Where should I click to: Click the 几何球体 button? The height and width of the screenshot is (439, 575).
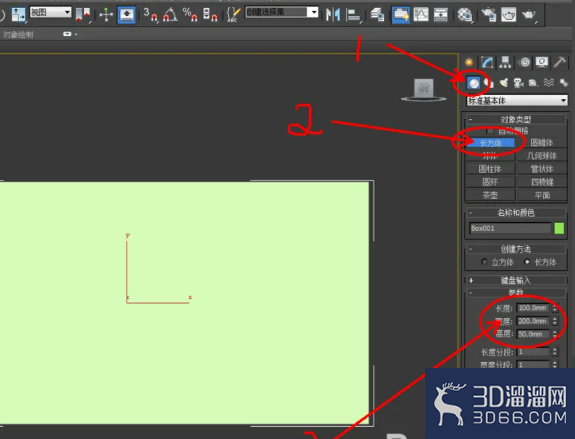(542, 156)
